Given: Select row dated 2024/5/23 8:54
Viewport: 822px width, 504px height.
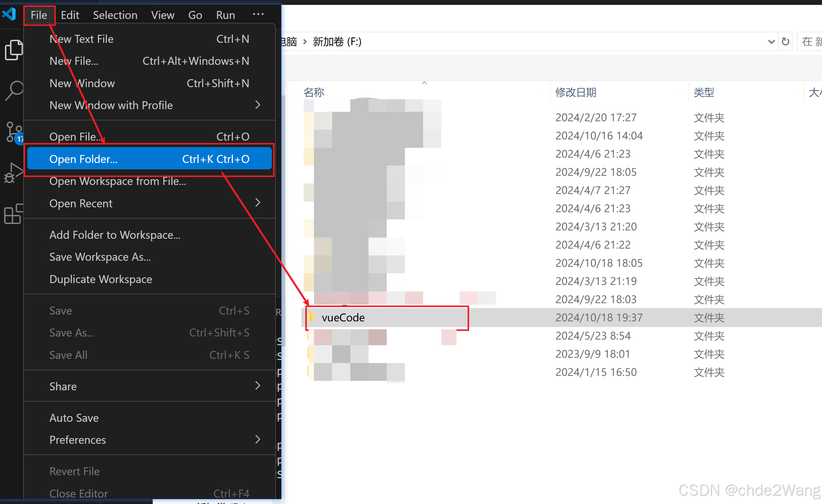Looking at the screenshot, I should point(561,336).
